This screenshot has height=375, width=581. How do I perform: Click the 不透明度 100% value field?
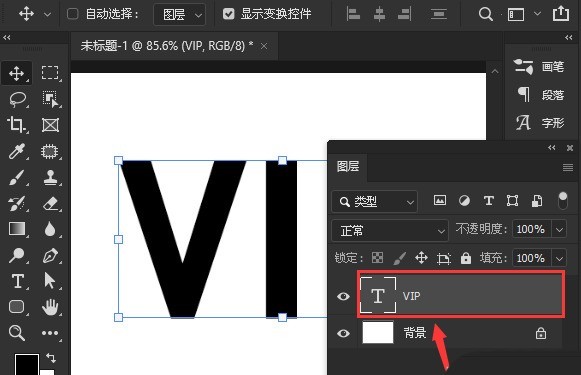(531, 229)
